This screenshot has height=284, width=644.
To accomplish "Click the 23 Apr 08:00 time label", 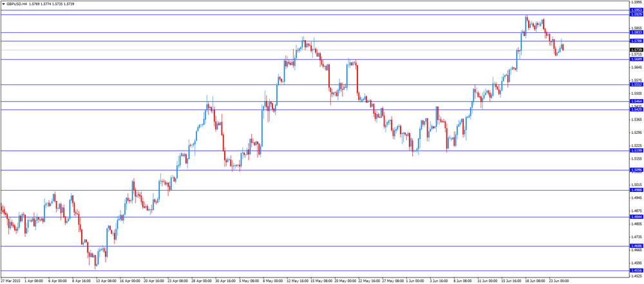I will (178, 281).
